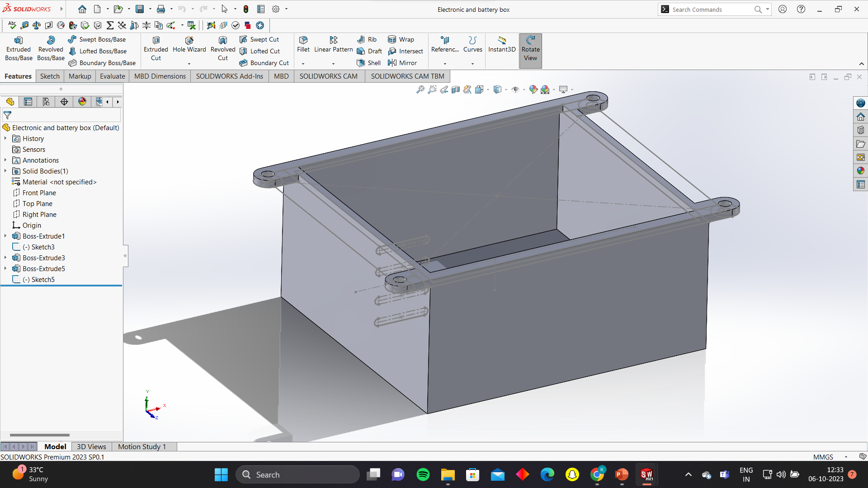This screenshot has height=488, width=868.
Task: Open the Curves dropdown arrow
Action: tap(472, 64)
